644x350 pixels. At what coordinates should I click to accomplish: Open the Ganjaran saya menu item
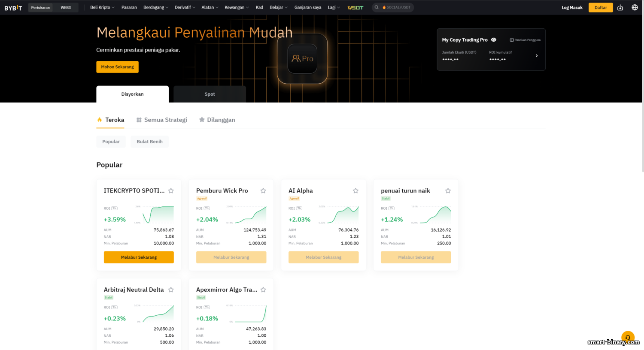tap(308, 7)
